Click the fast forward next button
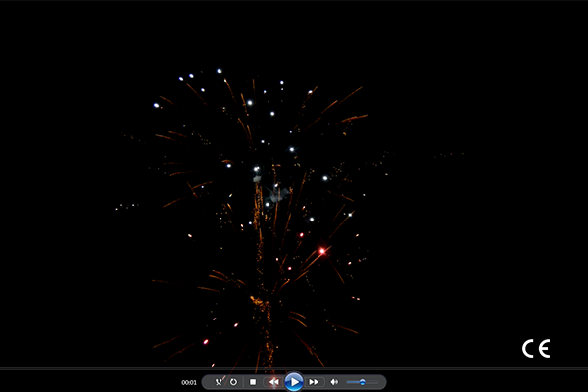The image size is (588, 392). click(314, 382)
